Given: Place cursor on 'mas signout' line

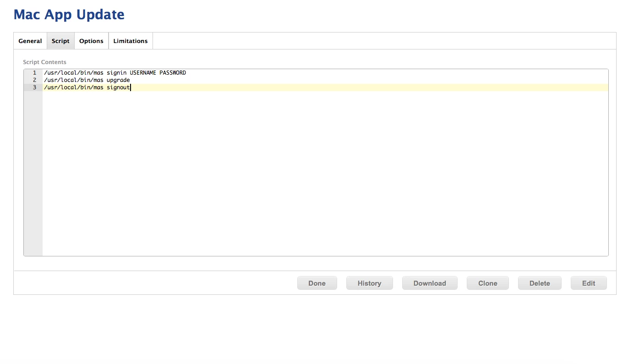Looking at the screenshot, I should point(87,87).
